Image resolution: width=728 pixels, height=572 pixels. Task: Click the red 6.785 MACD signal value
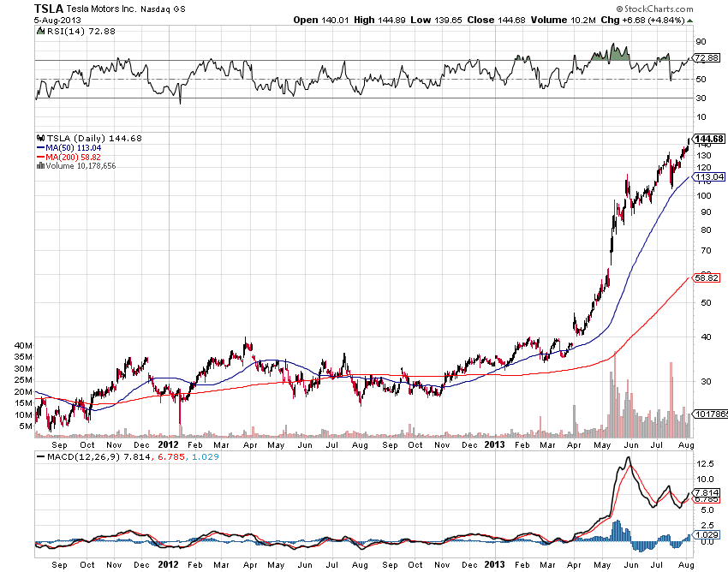pyautogui.click(x=170, y=457)
